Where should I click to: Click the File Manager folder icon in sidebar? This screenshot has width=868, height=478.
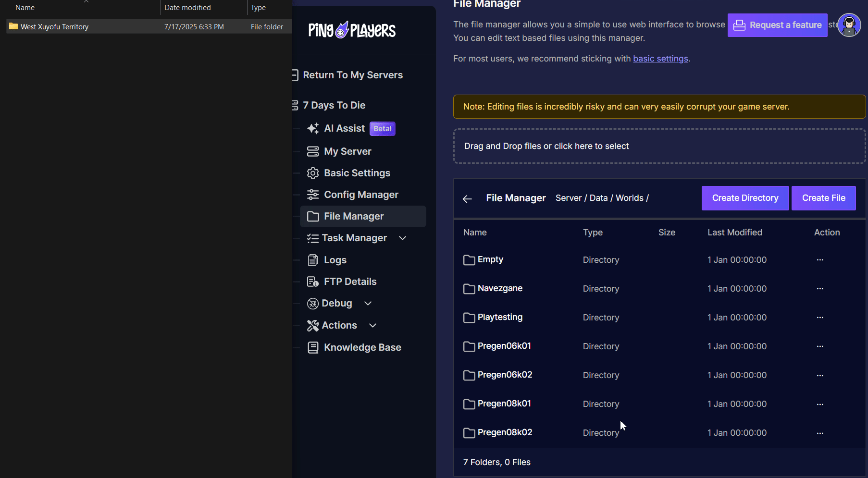pos(313,216)
